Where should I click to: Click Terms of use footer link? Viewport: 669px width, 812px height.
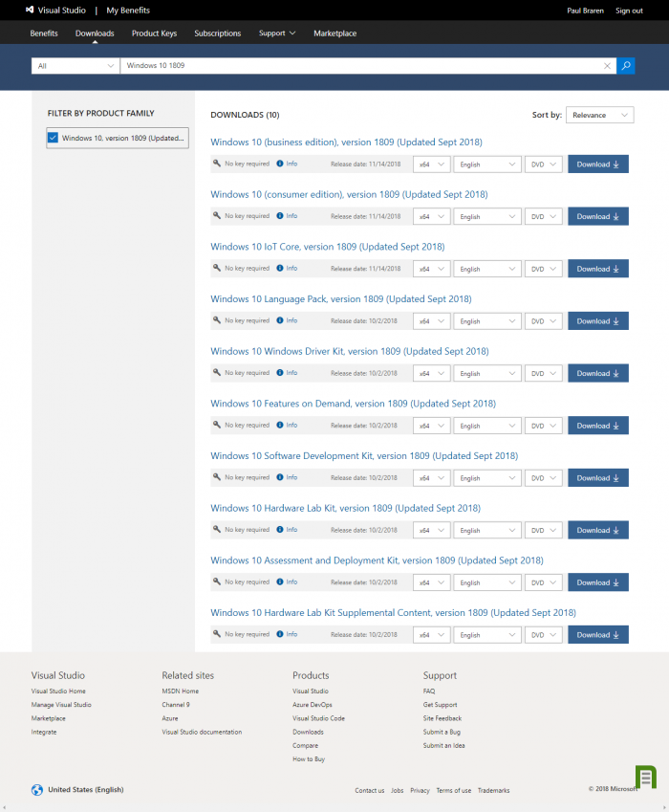coord(454,790)
